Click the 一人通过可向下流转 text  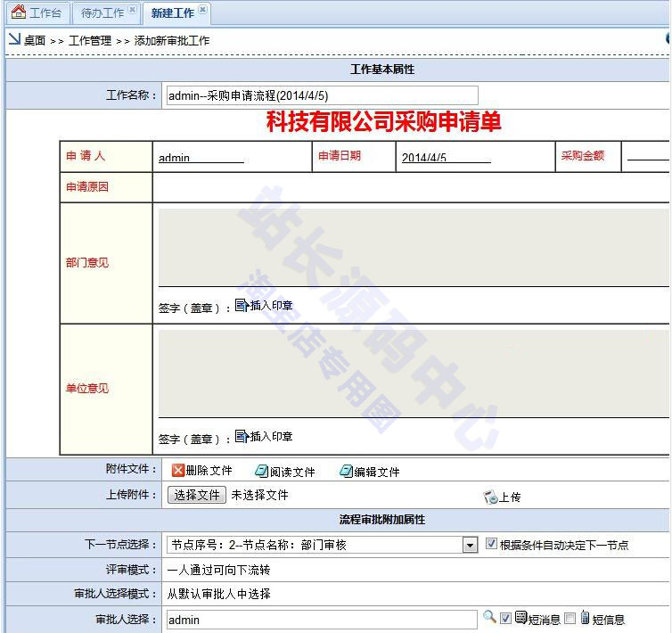pos(219,570)
